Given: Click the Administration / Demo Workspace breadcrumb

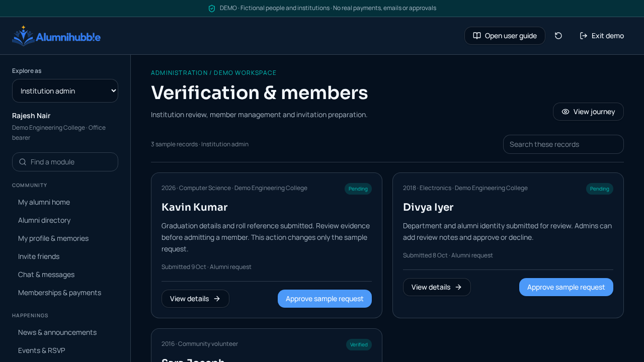Looking at the screenshot, I should click(214, 73).
